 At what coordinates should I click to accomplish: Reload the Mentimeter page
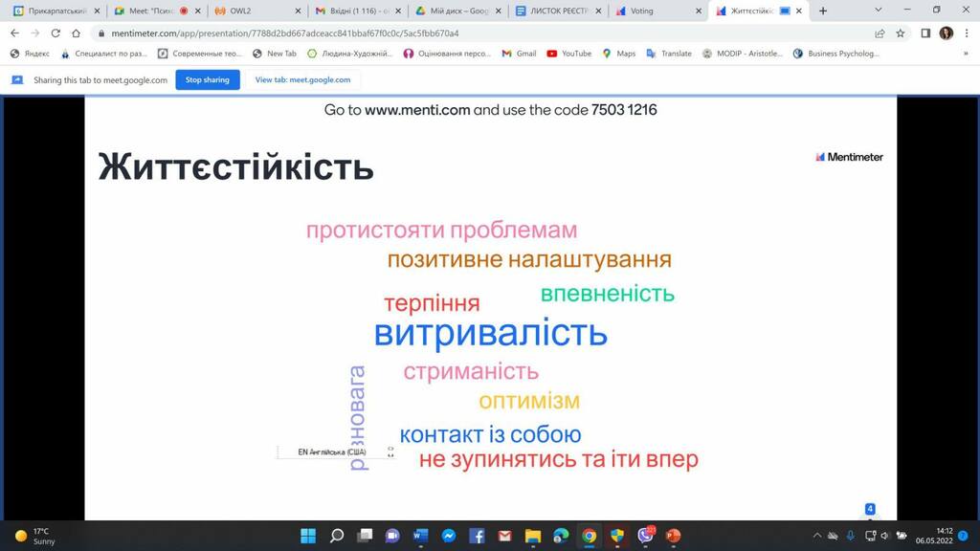click(56, 33)
